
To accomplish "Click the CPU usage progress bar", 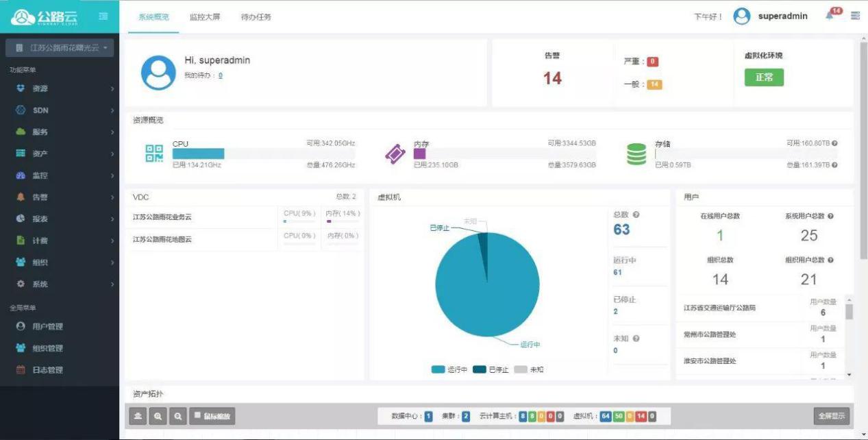I will click(x=263, y=154).
